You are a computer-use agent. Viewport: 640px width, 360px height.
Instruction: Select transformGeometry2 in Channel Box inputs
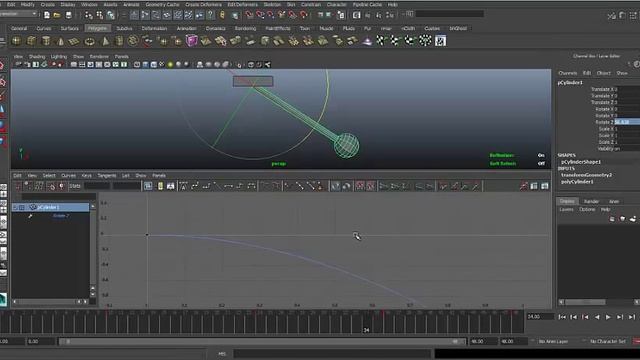pos(586,175)
